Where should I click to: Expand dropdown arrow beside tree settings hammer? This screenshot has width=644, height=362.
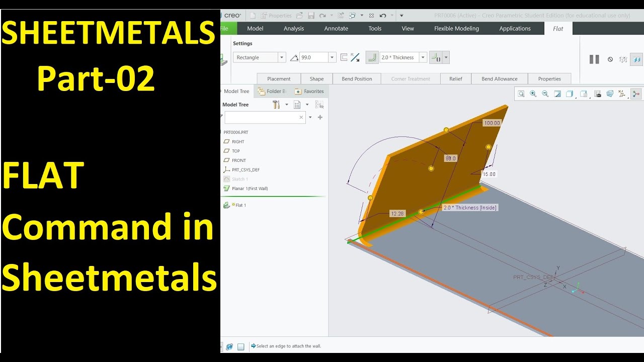[x=287, y=105]
